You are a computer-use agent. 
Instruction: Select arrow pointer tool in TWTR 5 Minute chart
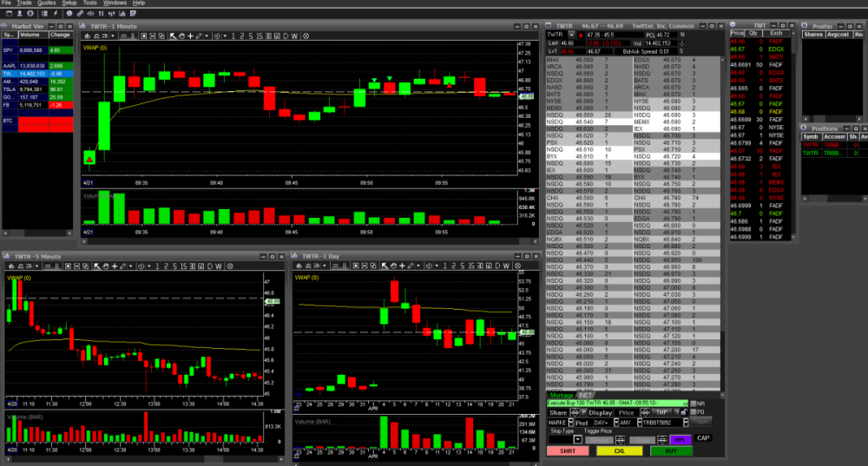coord(97,266)
